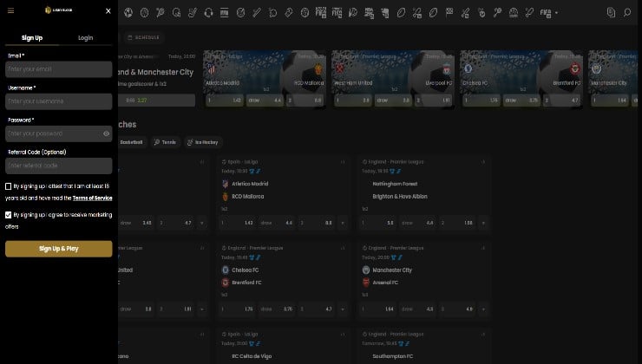Filter matches by Basketball chip

tap(131, 142)
